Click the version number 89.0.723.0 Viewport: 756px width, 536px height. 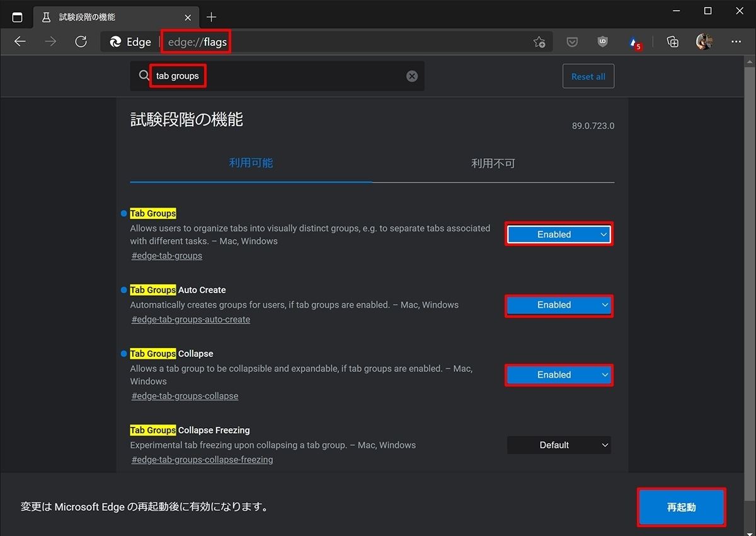pos(593,126)
